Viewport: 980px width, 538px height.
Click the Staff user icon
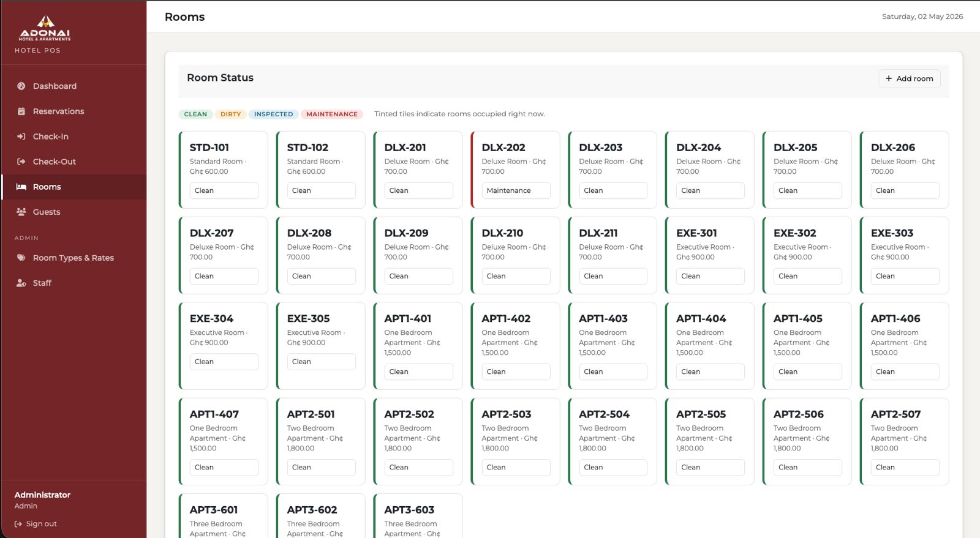click(21, 283)
